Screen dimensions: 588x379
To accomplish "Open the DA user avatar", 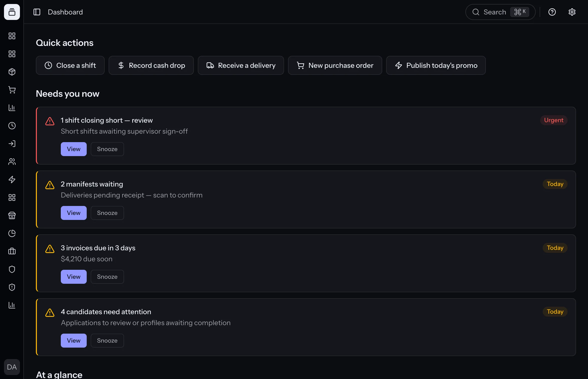I will [12, 367].
